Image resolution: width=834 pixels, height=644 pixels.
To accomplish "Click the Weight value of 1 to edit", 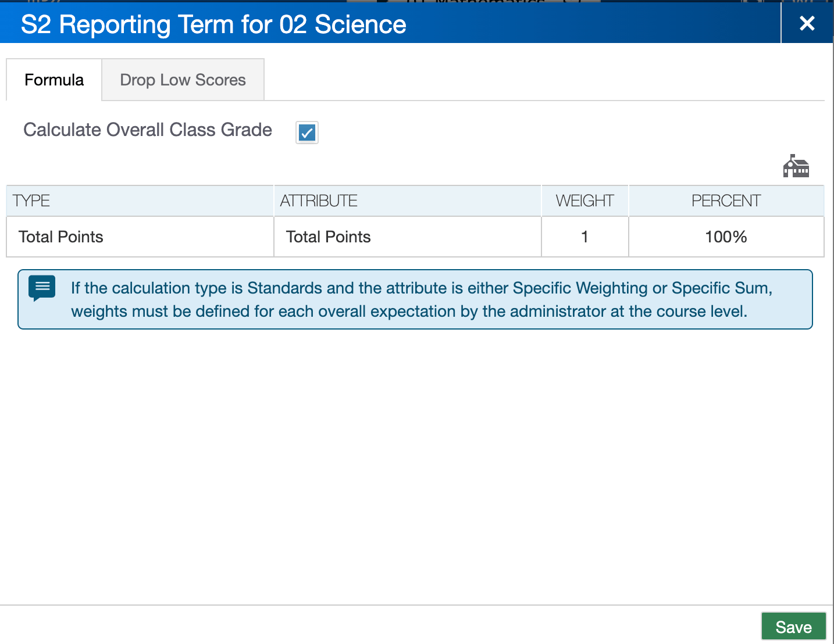I will coord(584,237).
